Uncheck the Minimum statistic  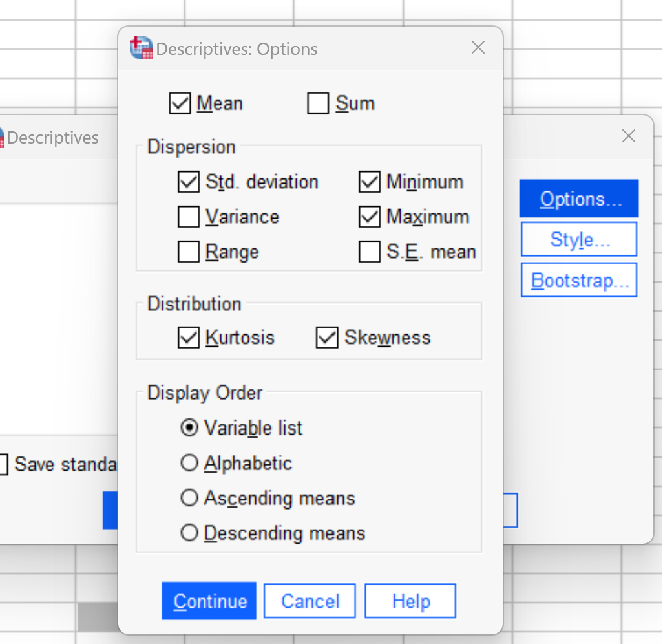point(369,182)
